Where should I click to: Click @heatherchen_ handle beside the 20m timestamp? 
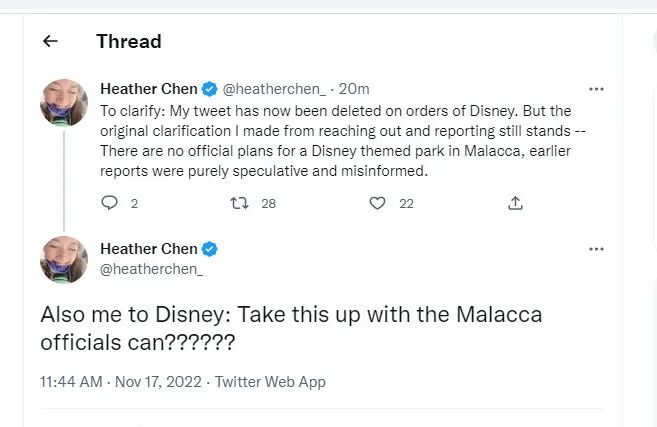click(x=274, y=89)
